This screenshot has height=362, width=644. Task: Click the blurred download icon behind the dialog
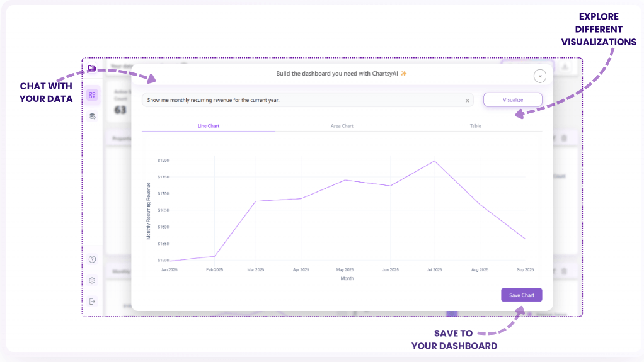tap(565, 67)
